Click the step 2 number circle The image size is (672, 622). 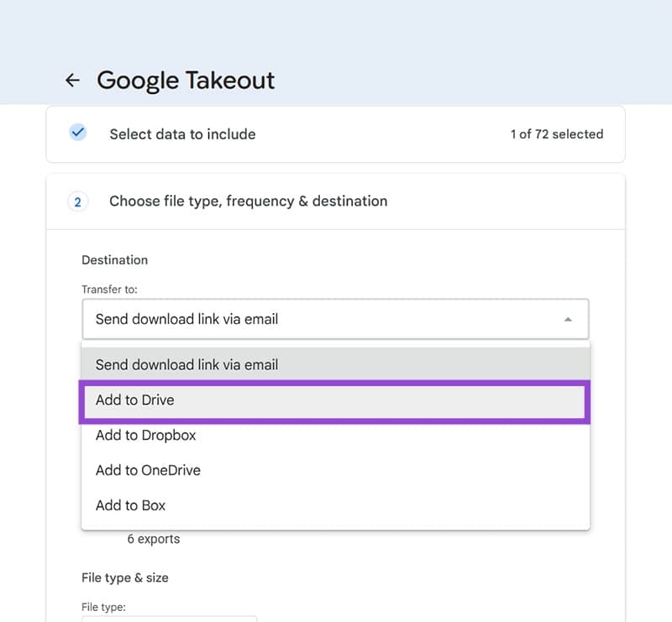(77, 201)
